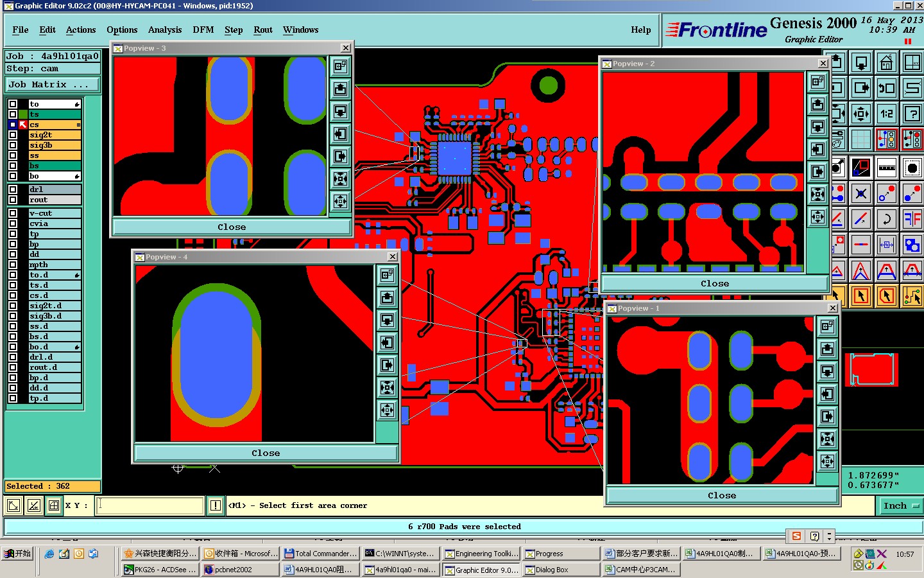Viewport: 924px width, 578px height.
Task: Toggle the 'v-cut' layer checkbox
Action: (x=13, y=213)
